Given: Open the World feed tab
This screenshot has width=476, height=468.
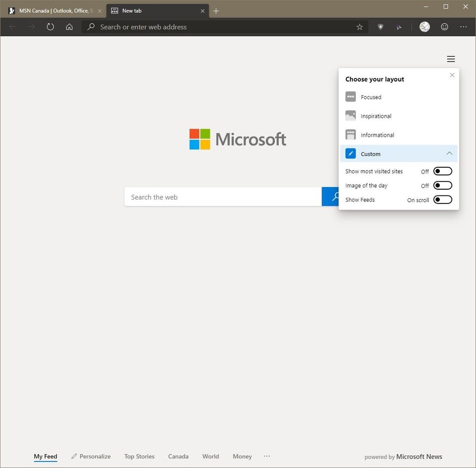Looking at the screenshot, I should click(211, 457).
